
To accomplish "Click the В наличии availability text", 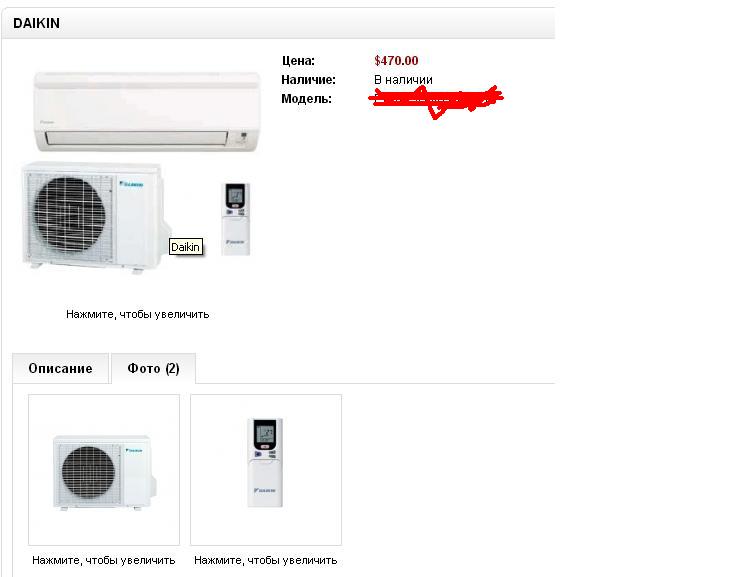I will point(403,80).
